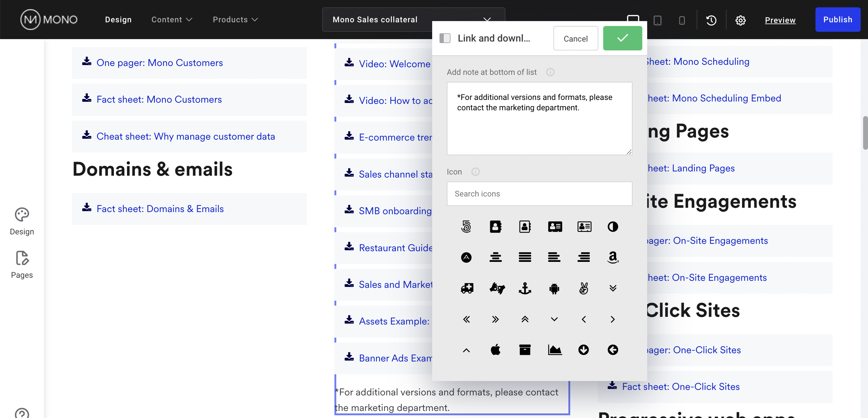The image size is (868, 418).
Task: Select the align left icon
Action: point(554,258)
